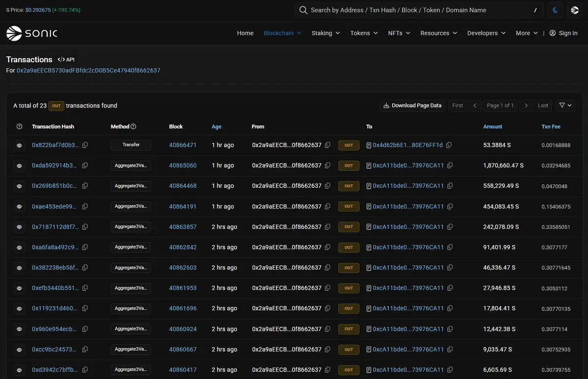The width and height of the screenshot is (588, 379).
Task: Click the First page button
Action: coord(458,105)
